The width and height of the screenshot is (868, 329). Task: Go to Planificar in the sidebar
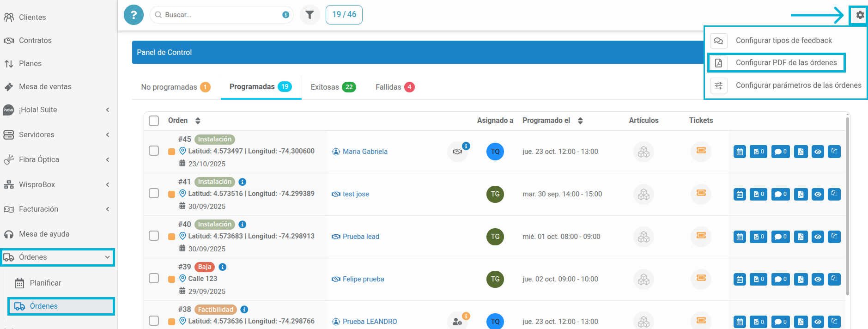45,283
